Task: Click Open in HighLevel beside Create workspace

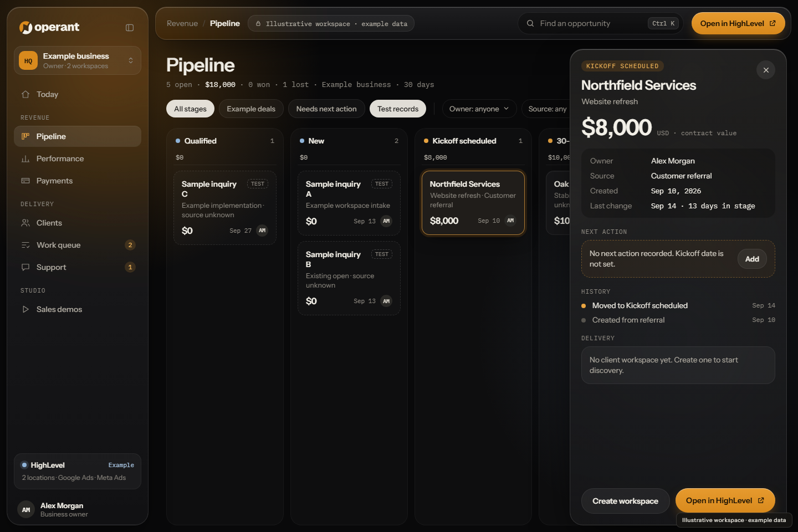Action: coord(725,500)
